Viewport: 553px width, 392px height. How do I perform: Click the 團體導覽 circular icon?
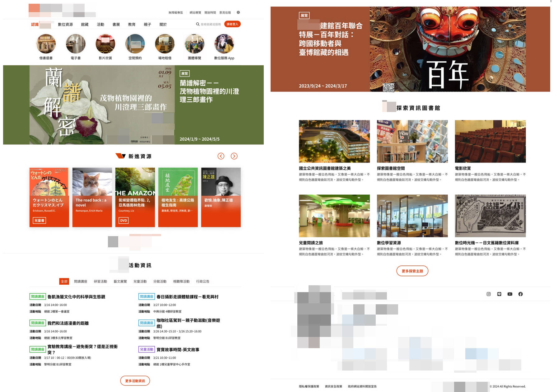coord(194,44)
